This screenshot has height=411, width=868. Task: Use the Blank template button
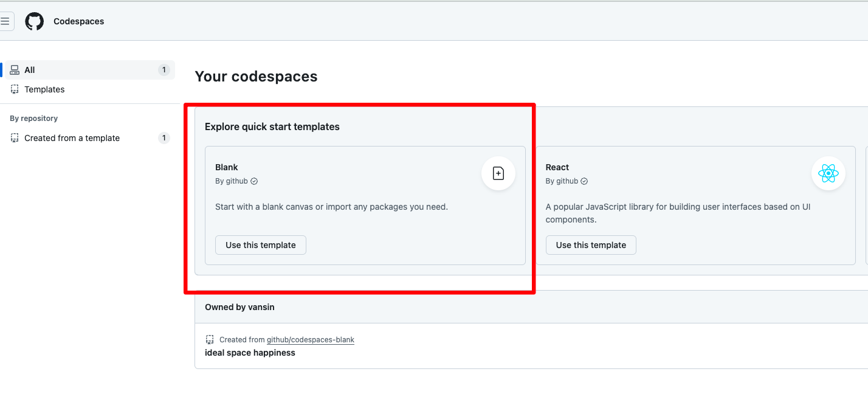coord(261,245)
